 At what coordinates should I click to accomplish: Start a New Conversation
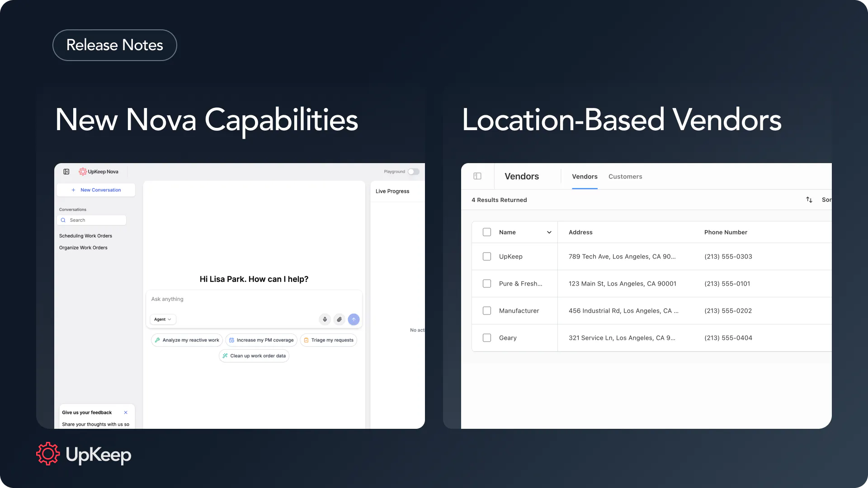click(96, 190)
